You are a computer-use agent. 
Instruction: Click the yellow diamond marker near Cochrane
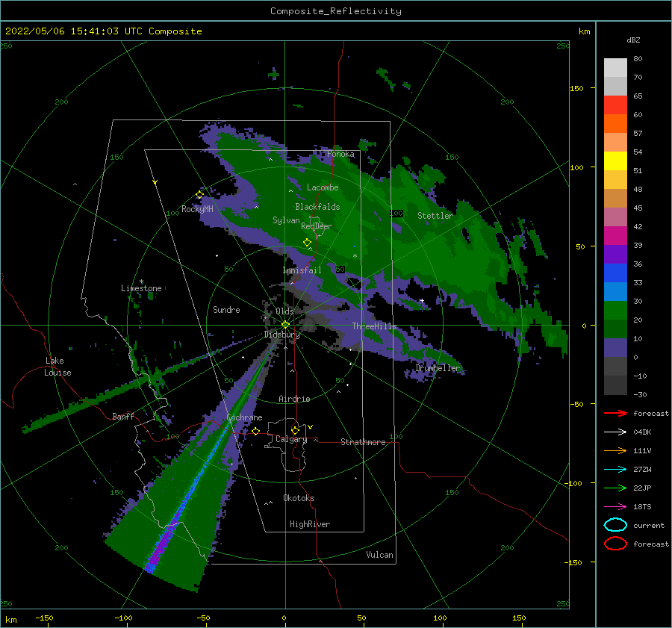tap(255, 431)
